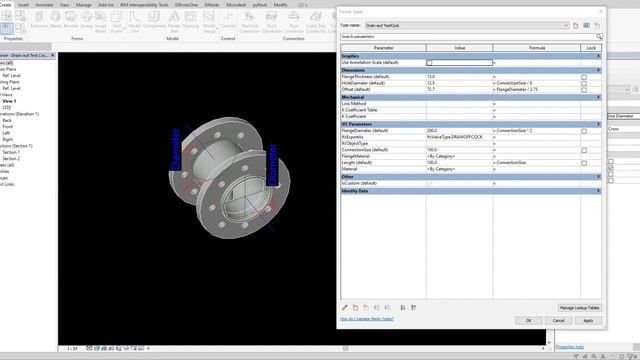
Task: Select the Control tool in ribbon
Action: (x=228, y=20)
